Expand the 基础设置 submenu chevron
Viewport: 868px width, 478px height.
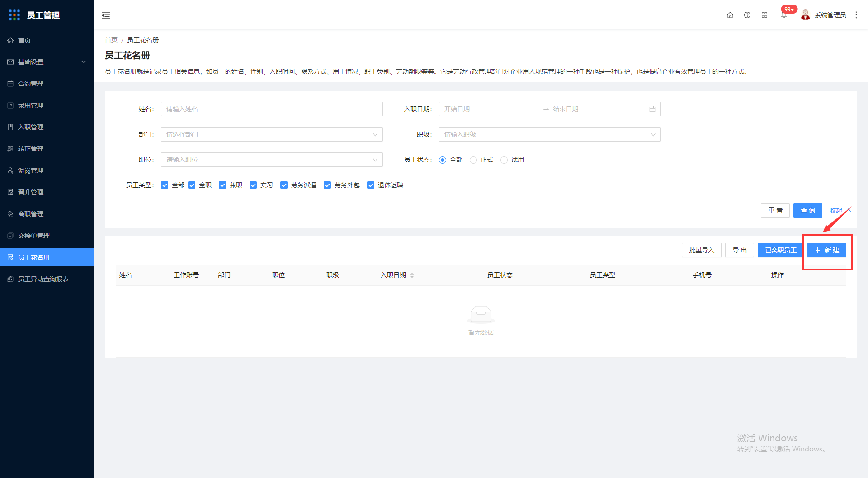pyautogui.click(x=84, y=62)
